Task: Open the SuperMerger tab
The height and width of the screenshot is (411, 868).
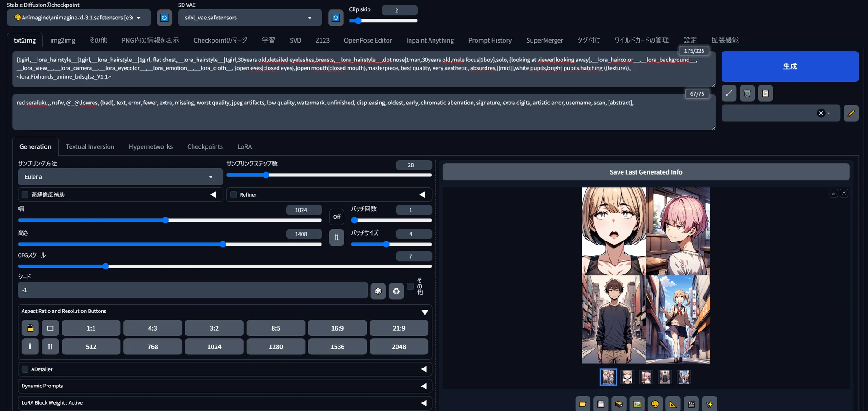Action: coord(544,40)
